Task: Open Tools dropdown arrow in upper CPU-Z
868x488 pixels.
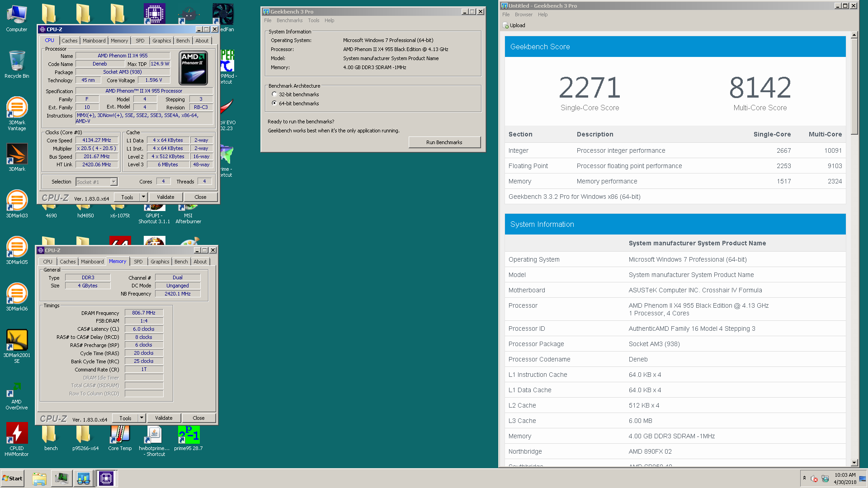Action: coord(143,197)
